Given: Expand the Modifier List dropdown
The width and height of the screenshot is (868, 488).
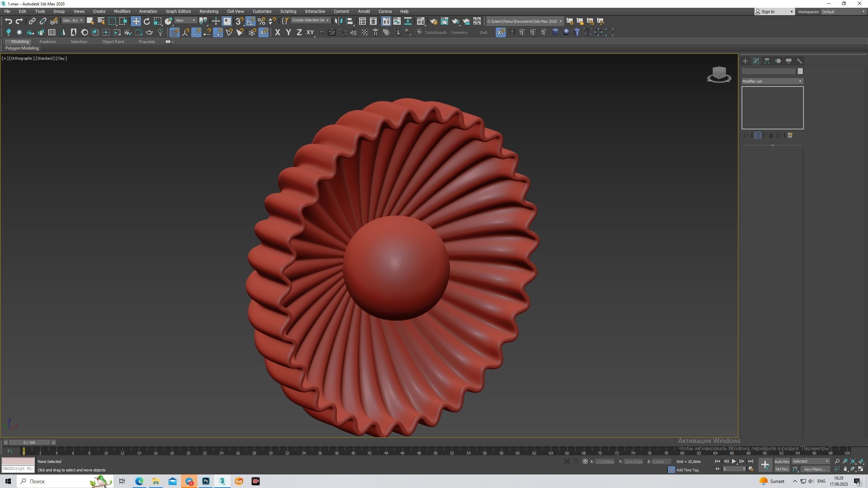Looking at the screenshot, I should click(x=772, y=81).
